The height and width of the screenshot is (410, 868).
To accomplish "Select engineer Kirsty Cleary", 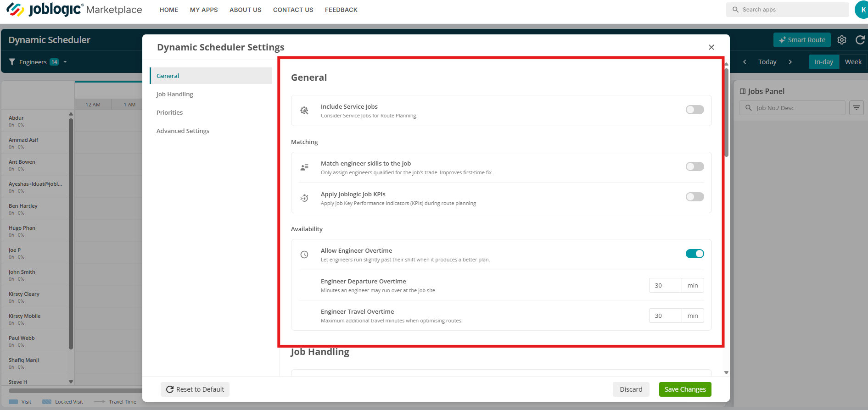I will 34,297.
